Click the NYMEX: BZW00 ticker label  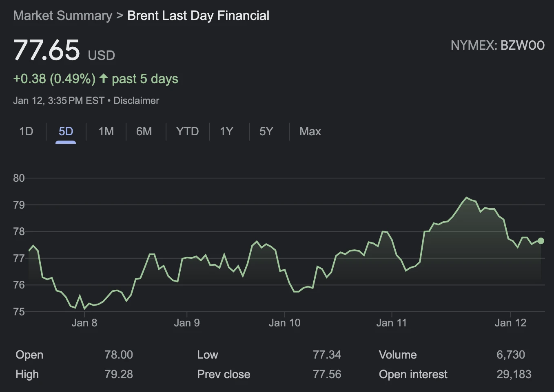[497, 45]
